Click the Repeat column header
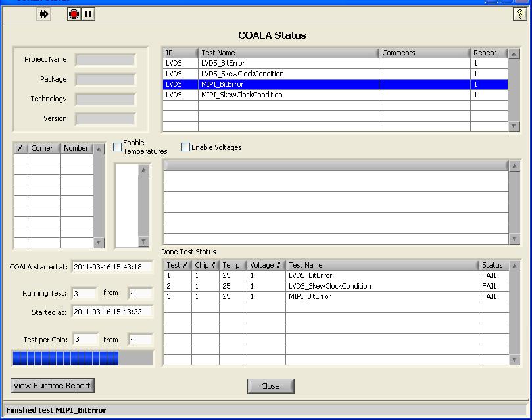The width and height of the screenshot is (532, 420). pos(489,53)
